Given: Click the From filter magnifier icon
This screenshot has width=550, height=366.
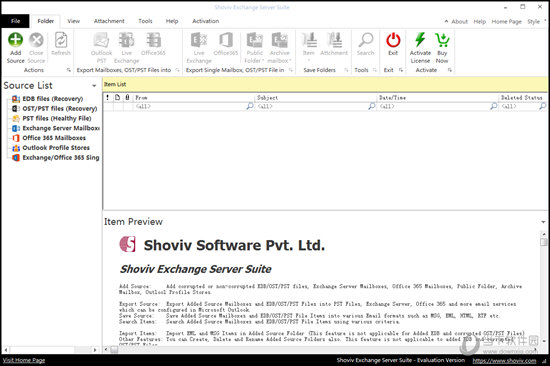Looking at the screenshot, I should click(250, 106).
